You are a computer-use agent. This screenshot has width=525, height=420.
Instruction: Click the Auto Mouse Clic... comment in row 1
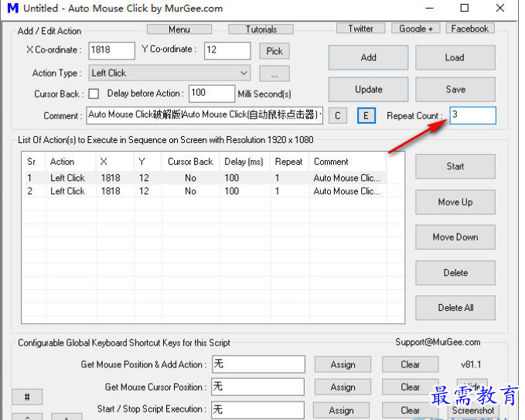tap(347, 178)
